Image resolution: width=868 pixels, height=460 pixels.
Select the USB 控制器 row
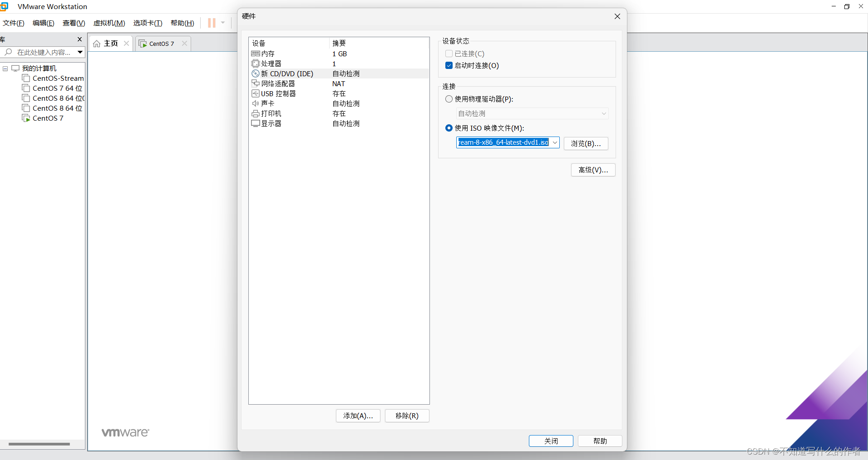click(x=339, y=93)
